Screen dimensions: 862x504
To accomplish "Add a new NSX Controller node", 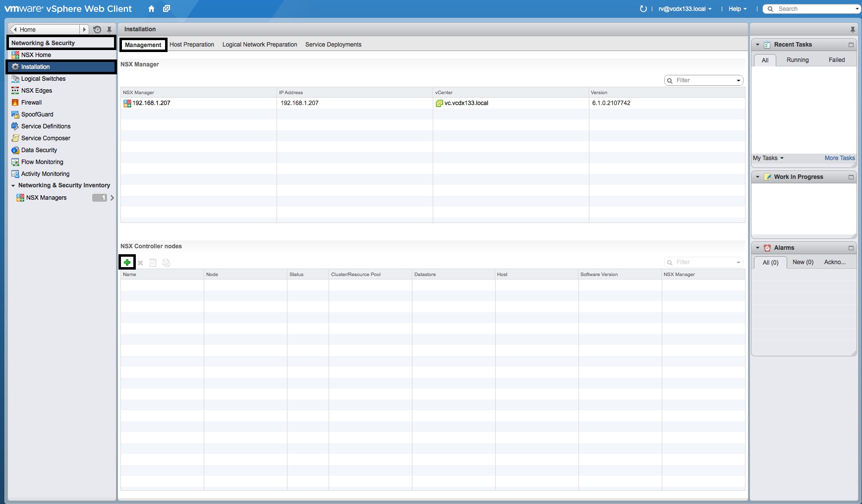I will coord(127,262).
